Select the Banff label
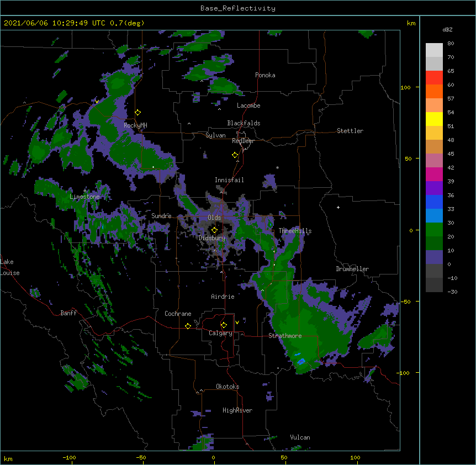This screenshot has height=465, width=476. pyautogui.click(x=68, y=313)
